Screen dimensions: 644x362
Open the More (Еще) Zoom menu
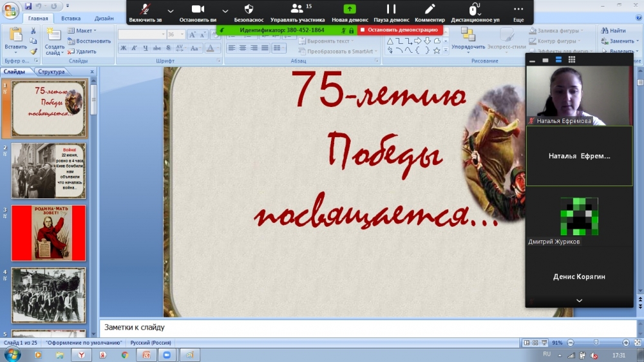518,12
